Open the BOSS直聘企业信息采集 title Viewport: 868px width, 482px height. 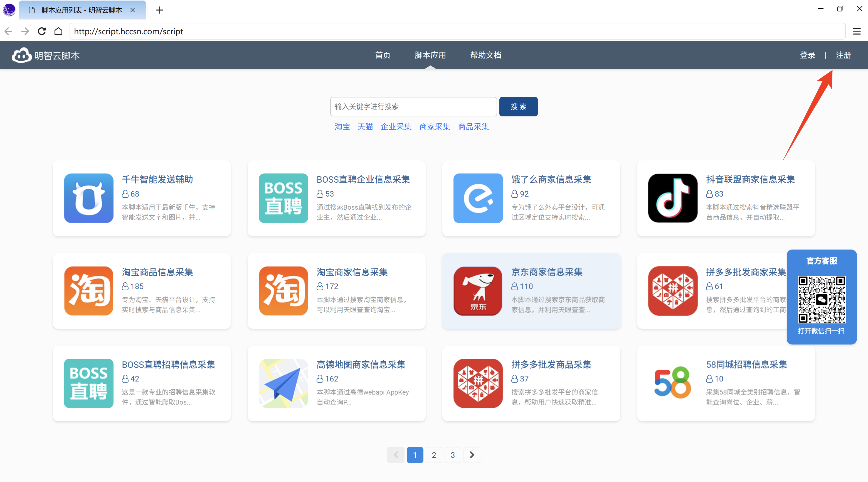[x=363, y=179]
